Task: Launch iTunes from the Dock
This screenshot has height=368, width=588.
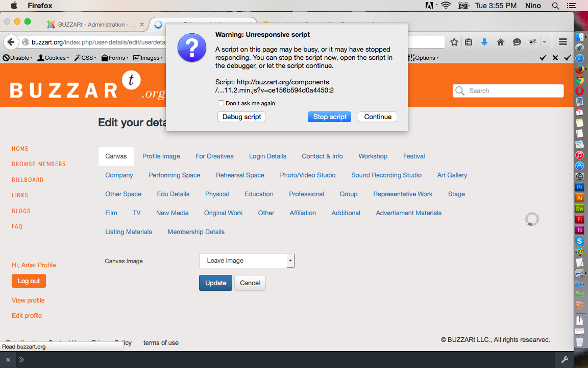Action: pos(580,155)
